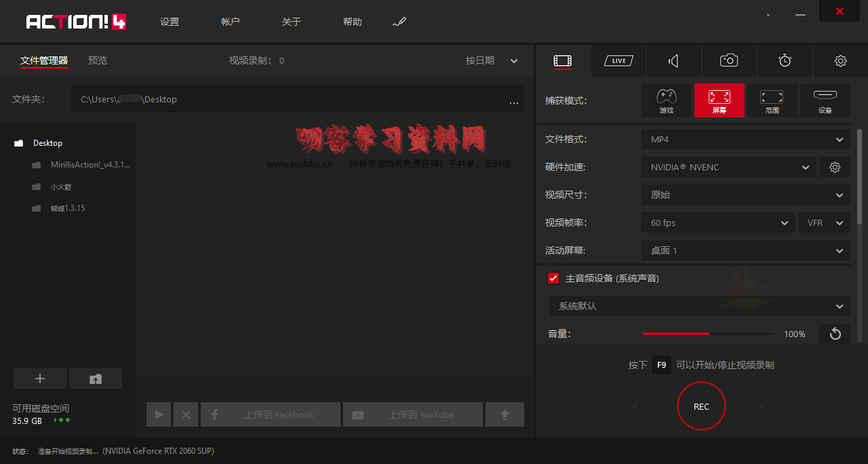This screenshot has width=868, height=464.
Task: Switch to the 预览 tab
Action: point(98,61)
